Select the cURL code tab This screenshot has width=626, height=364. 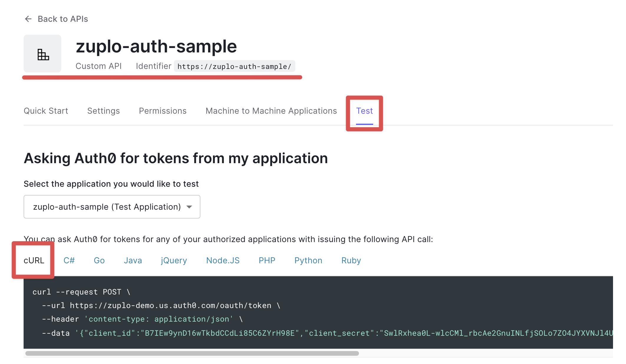click(34, 260)
